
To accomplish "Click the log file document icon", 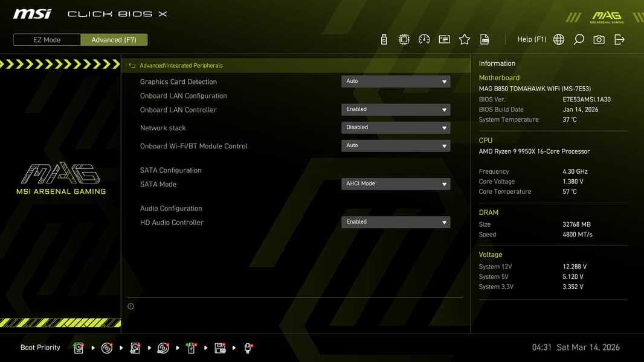I will (485, 39).
